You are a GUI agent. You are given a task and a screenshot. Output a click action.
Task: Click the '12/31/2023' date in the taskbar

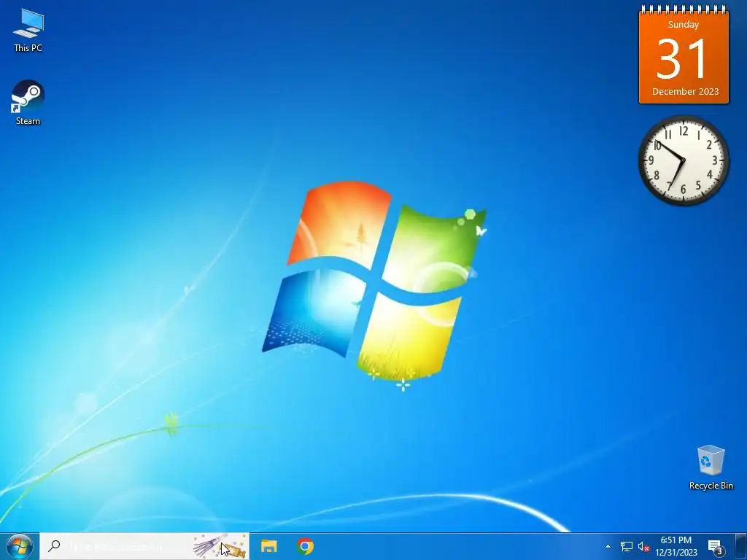tap(676, 553)
